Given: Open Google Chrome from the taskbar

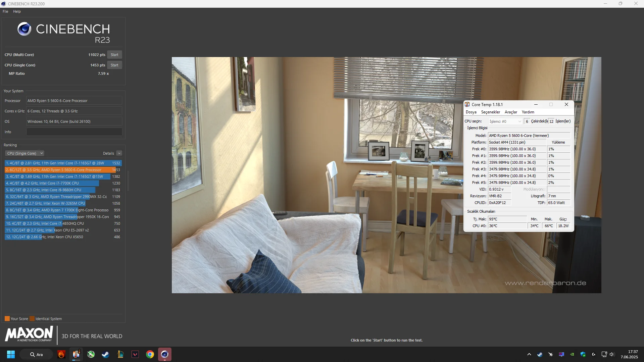Looking at the screenshot, I should [150, 354].
